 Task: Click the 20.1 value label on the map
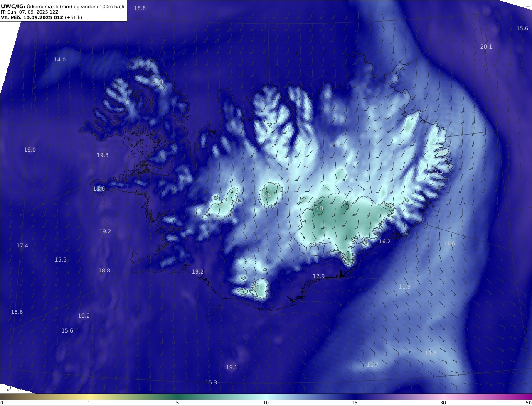tap(486, 47)
